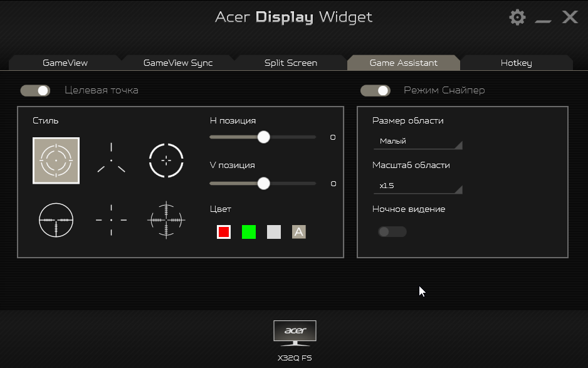Choose the dashed cross with center dot

(111, 220)
